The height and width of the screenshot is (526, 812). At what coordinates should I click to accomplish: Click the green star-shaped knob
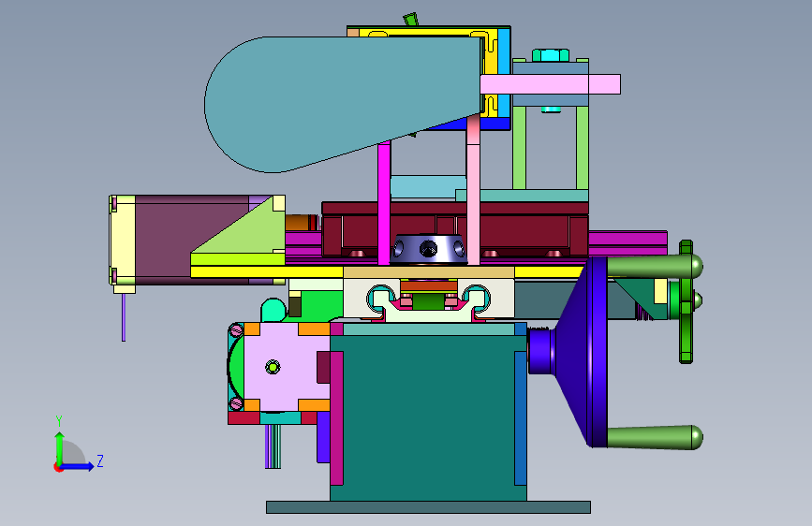coord(687,301)
